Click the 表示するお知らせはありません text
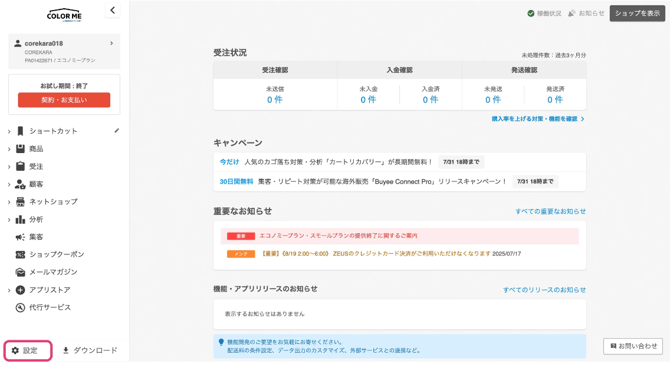The image size is (670, 371). click(264, 314)
